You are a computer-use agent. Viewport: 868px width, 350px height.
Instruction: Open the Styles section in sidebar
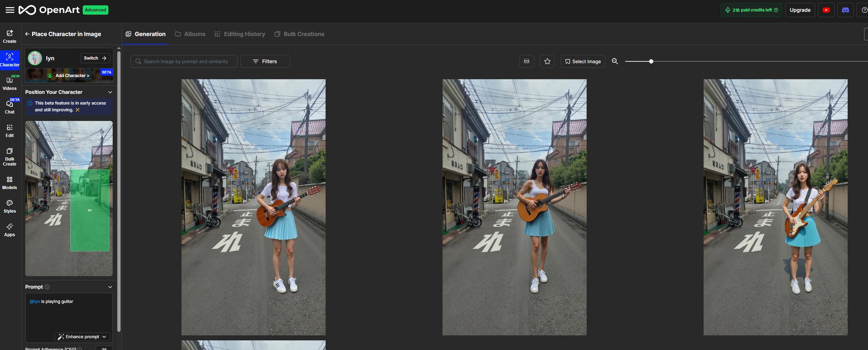click(10, 206)
